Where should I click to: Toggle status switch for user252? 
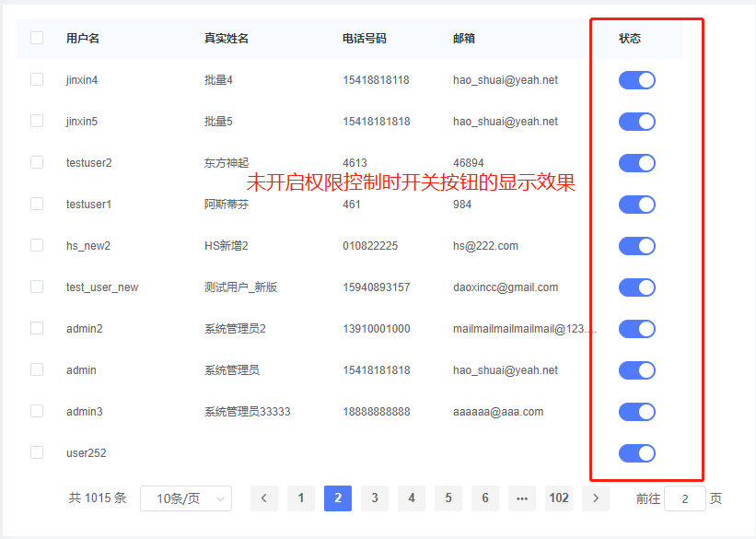[636, 453]
